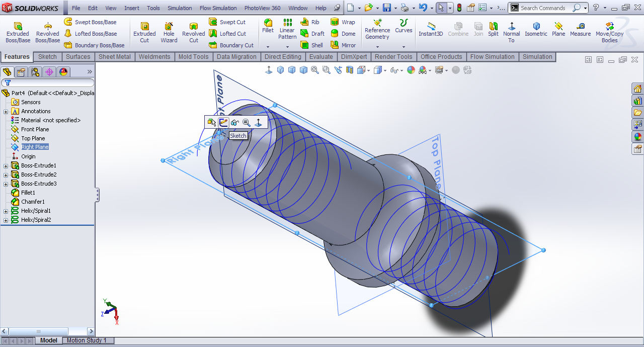Toggle Instant3D mode
The image size is (644, 347).
click(431, 30)
